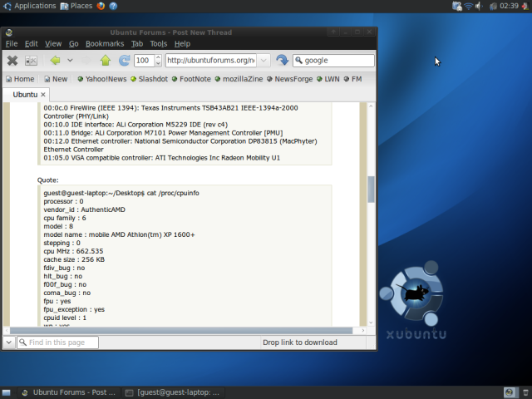Open the View menu

[53, 44]
